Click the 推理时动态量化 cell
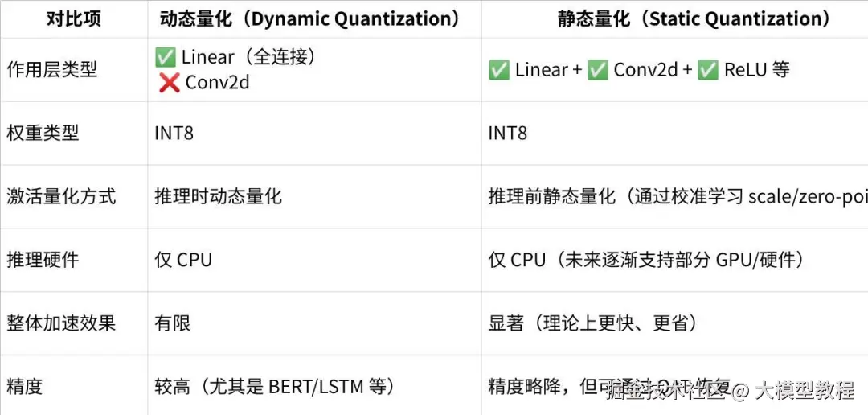 [x=218, y=196]
